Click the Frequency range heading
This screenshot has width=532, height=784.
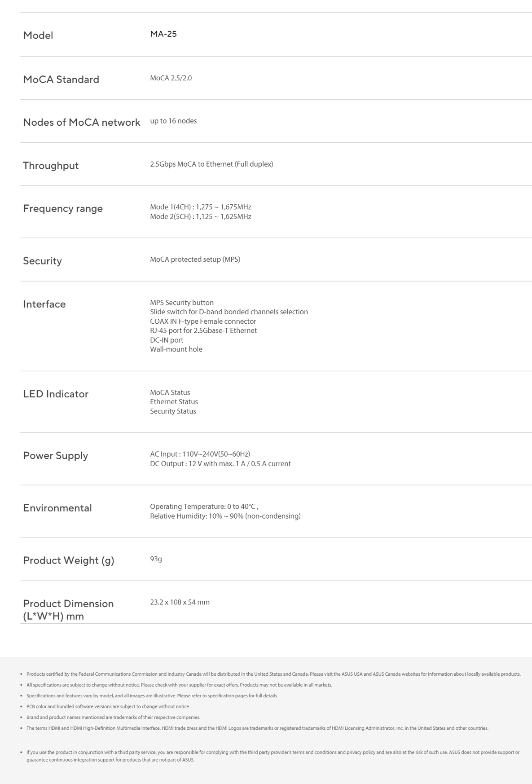pyautogui.click(x=63, y=208)
